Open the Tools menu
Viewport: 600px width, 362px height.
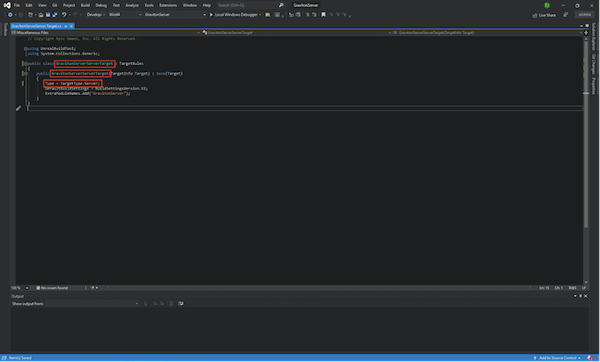click(x=149, y=5)
